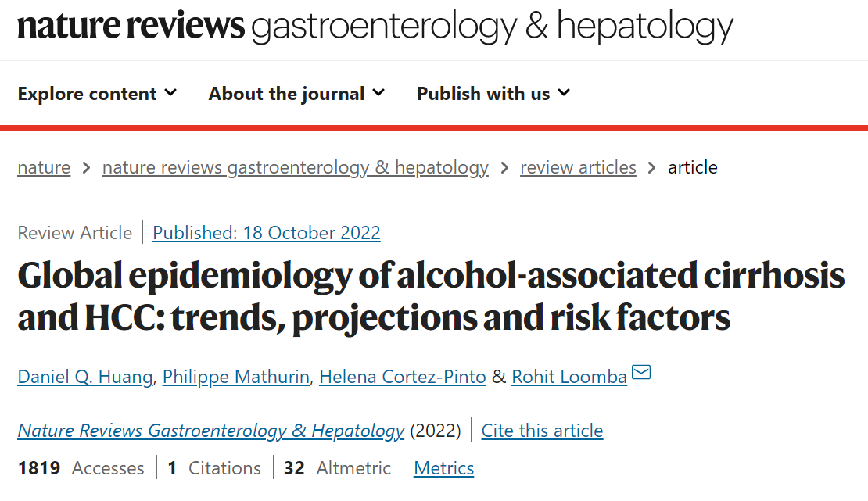Go to nature breadcrumb link
Image resolution: width=868 pixels, height=501 pixels.
click(44, 167)
